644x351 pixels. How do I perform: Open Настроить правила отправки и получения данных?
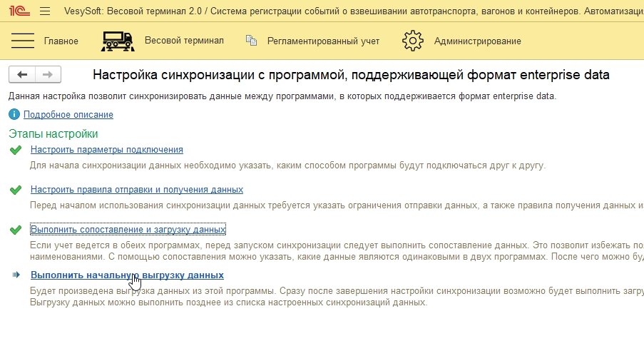pyautogui.click(x=137, y=190)
